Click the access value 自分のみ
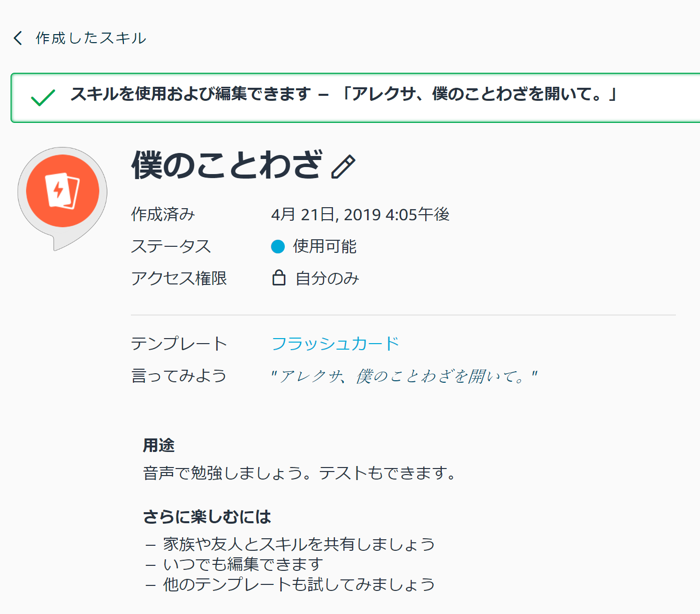Viewport: 700px width, 614px height. pos(327,278)
